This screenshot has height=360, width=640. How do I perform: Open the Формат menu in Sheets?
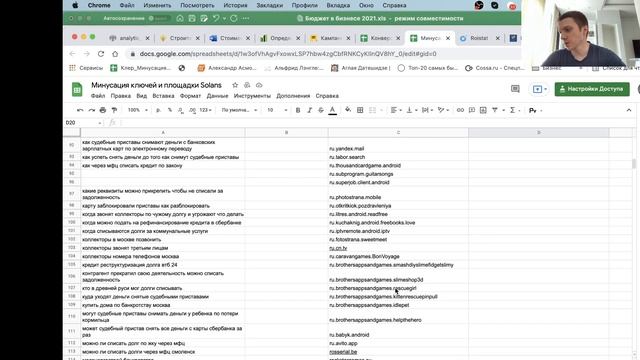pyautogui.click(x=190, y=96)
